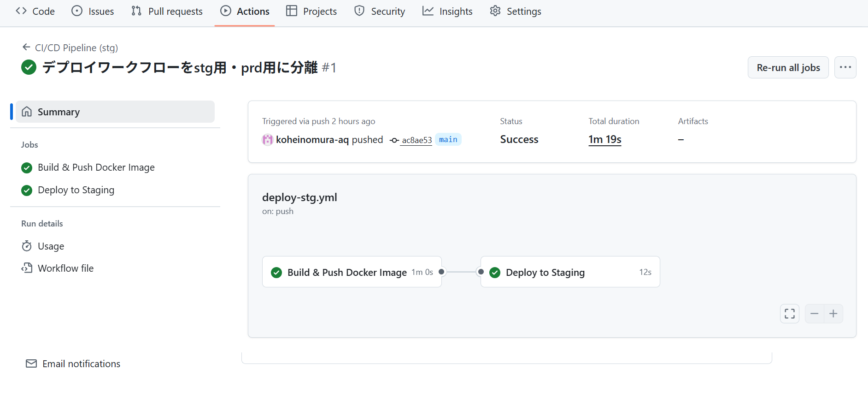868x399 pixels.
Task: Toggle fullscreen for the workflow graph
Action: point(790,314)
